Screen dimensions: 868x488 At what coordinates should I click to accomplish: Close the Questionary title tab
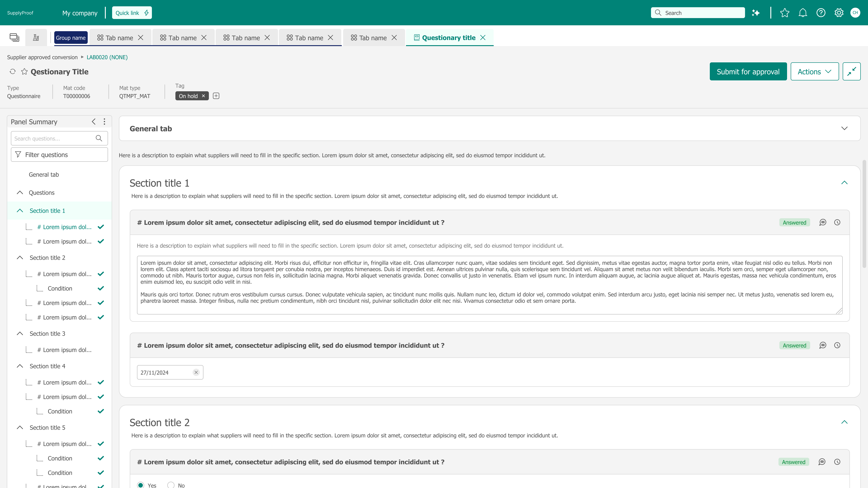click(x=483, y=38)
